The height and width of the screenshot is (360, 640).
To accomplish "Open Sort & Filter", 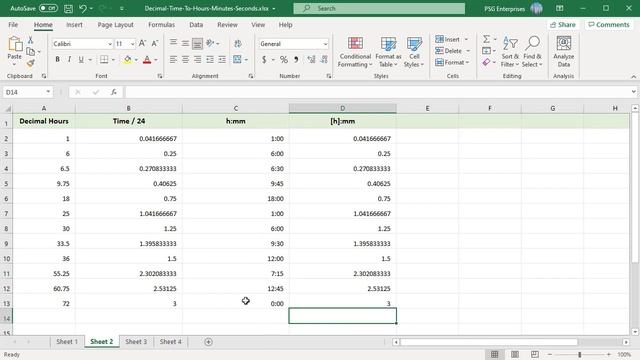I will (x=510, y=52).
